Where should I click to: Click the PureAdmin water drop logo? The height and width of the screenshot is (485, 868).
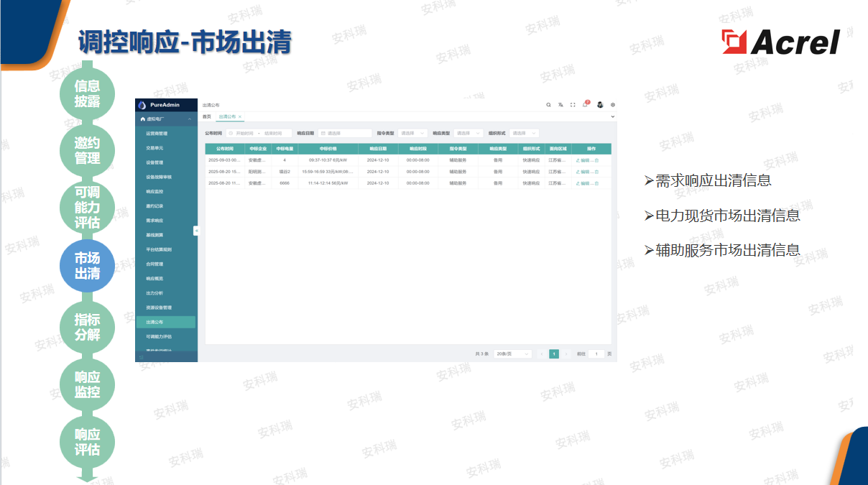click(142, 105)
